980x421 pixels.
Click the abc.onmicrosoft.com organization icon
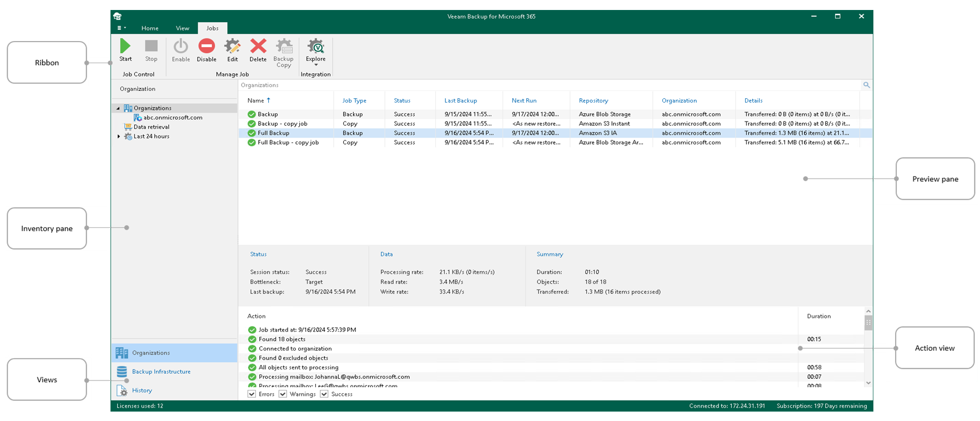137,118
